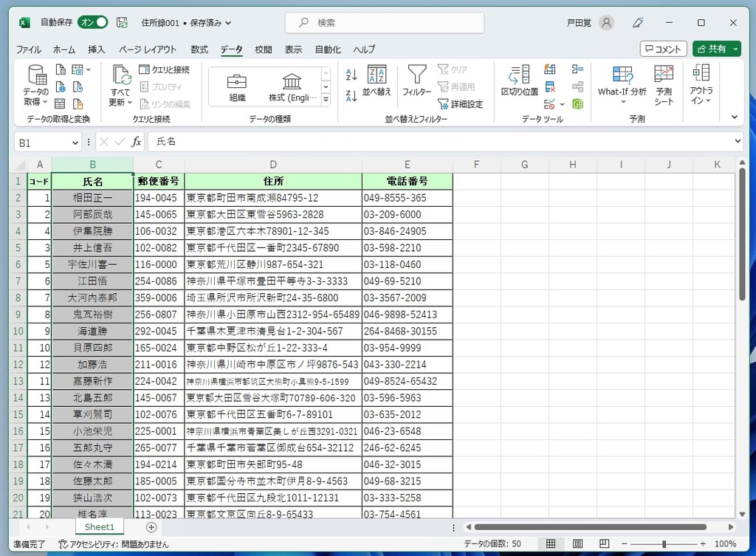Select the cell with 194-0045
This screenshot has width=756, height=556.
pos(159,198)
